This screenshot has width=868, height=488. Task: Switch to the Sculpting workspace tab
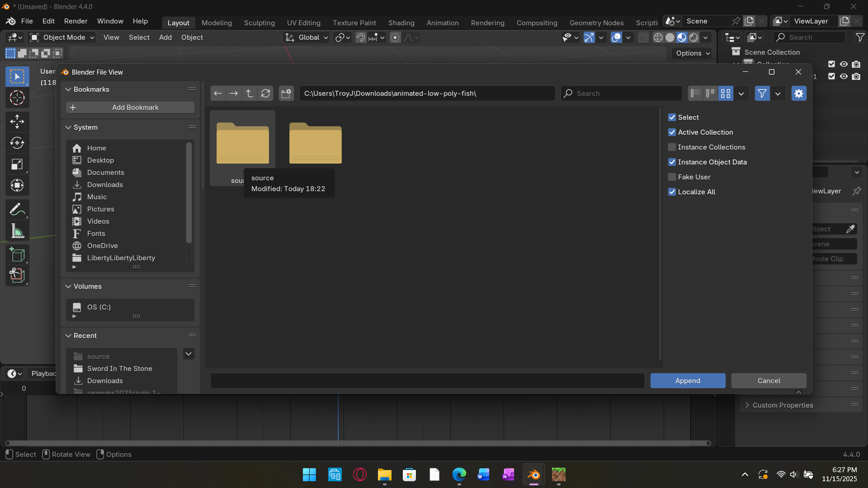click(259, 23)
